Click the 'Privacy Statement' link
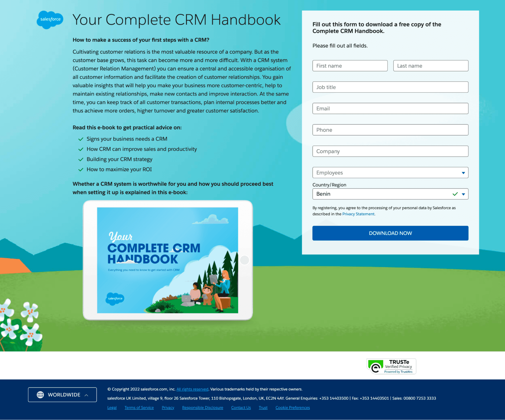The height and width of the screenshot is (420, 505). pos(358,214)
